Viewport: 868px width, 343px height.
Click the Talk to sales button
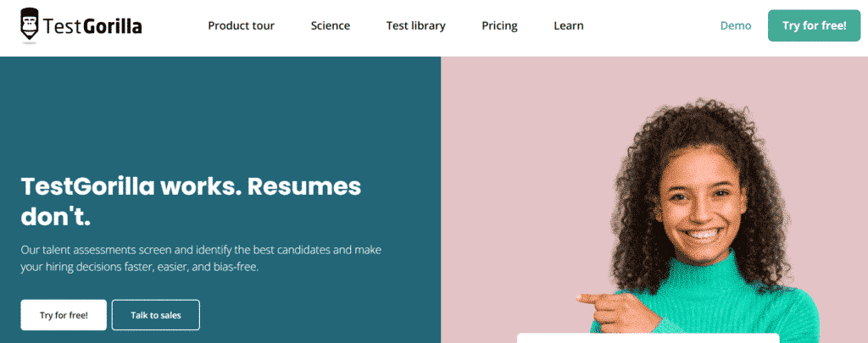point(156,315)
